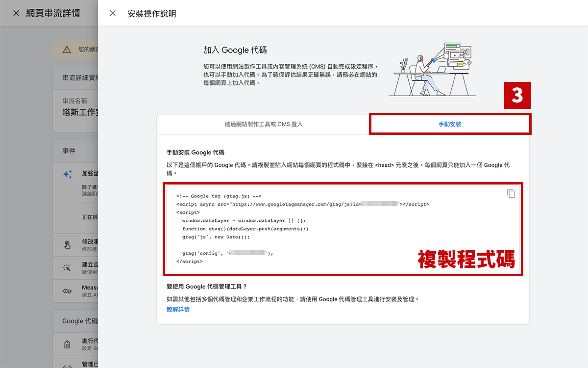This screenshot has width=588, height=368.
Task: Click the warning triangle icon
Action: click(x=67, y=50)
